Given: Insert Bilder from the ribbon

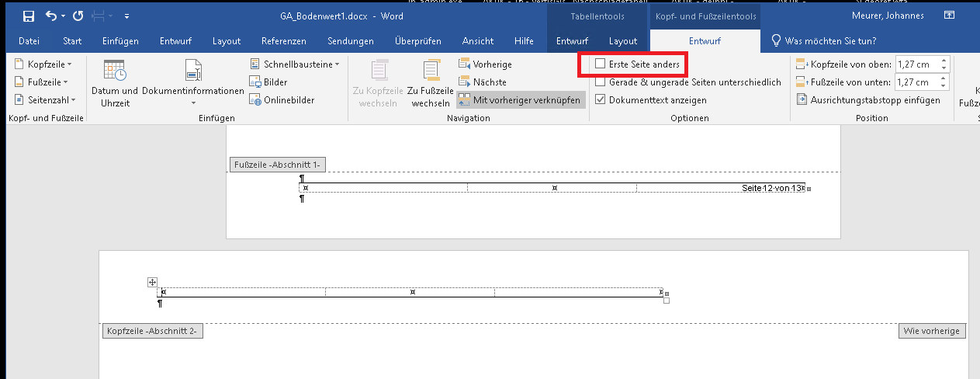Looking at the screenshot, I should 268,82.
